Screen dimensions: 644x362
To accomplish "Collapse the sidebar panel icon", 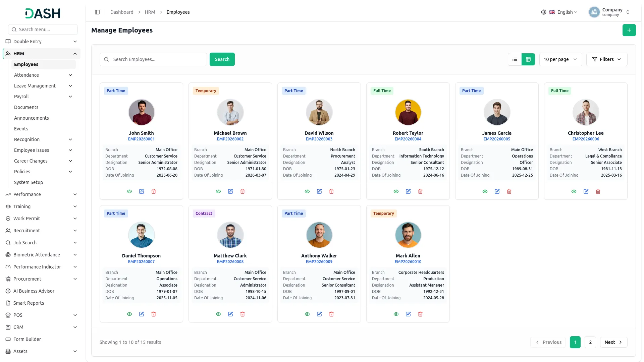I will [97, 12].
